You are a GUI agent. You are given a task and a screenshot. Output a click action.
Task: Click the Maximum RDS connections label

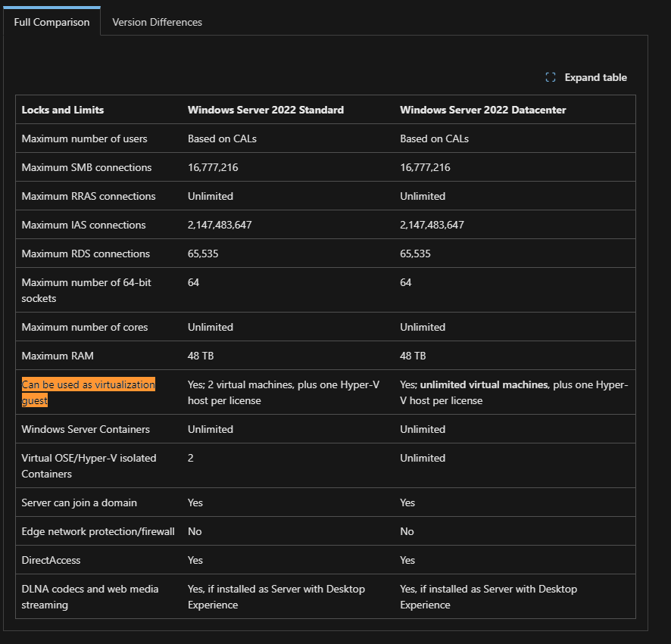click(86, 254)
